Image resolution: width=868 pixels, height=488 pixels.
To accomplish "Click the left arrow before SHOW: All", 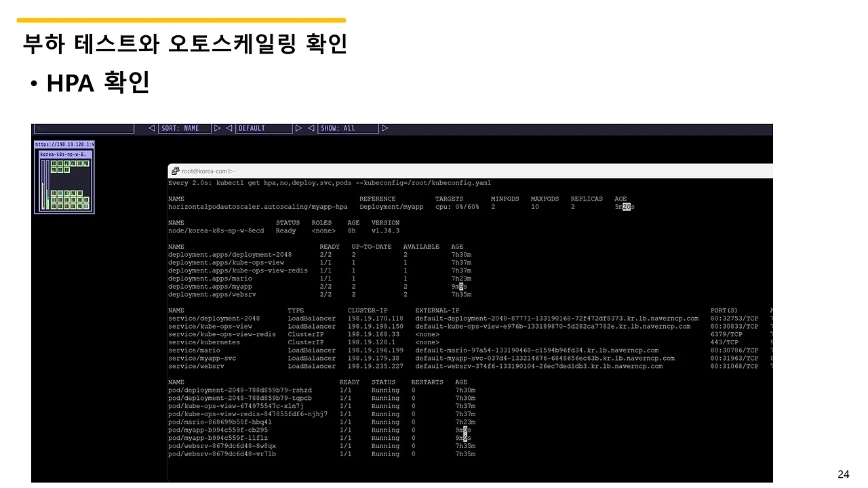I will pos(311,128).
